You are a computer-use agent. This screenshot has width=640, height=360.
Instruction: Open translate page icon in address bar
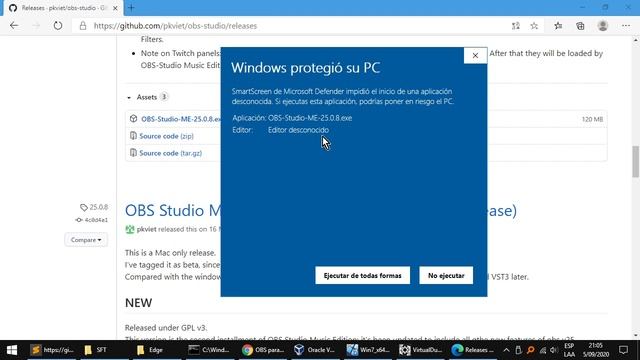[516, 26]
